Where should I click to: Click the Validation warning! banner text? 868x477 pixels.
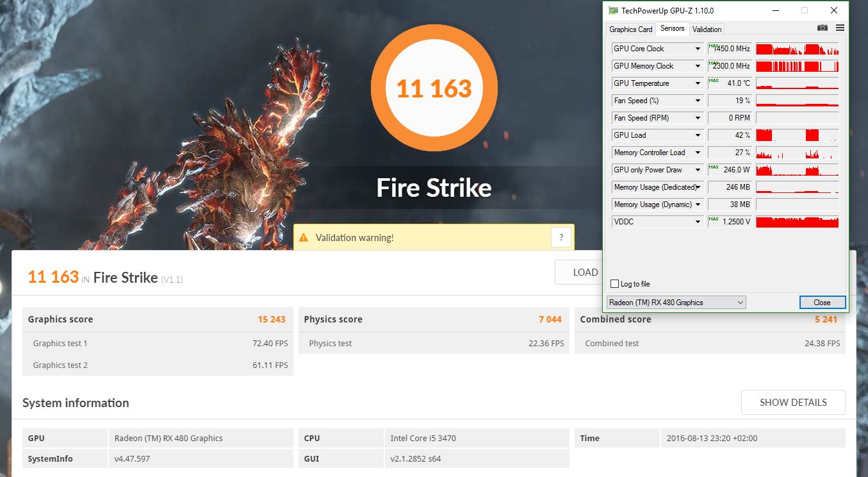pos(355,238)
